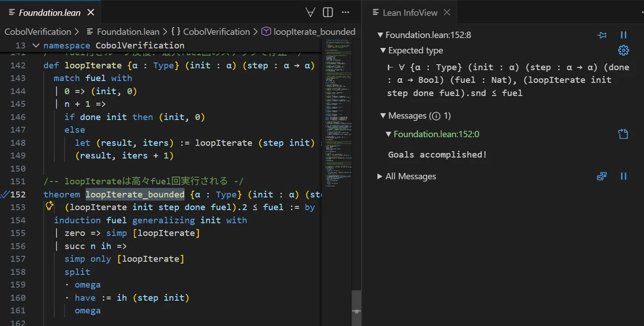Viewport: 644px width, 326px height.
Task: Collapse the Foundation.lean:152:0 message
Action: click(389, 134)
